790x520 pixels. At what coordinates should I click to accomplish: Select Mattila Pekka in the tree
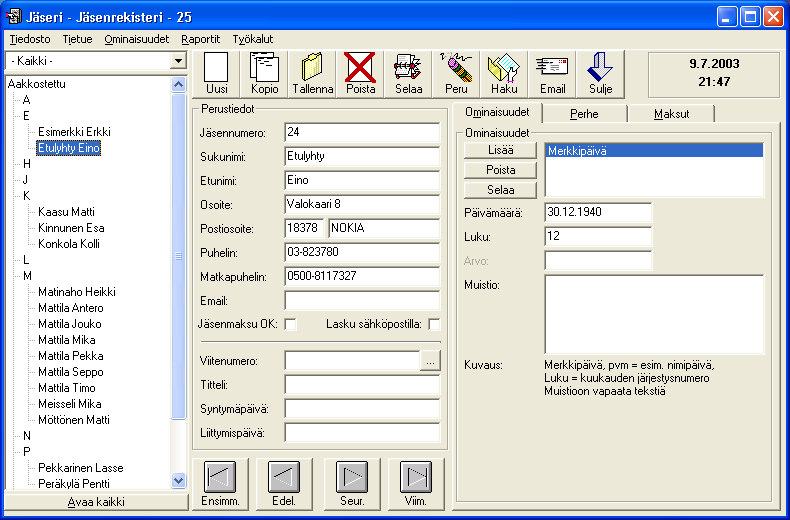[x=71, y=356]
